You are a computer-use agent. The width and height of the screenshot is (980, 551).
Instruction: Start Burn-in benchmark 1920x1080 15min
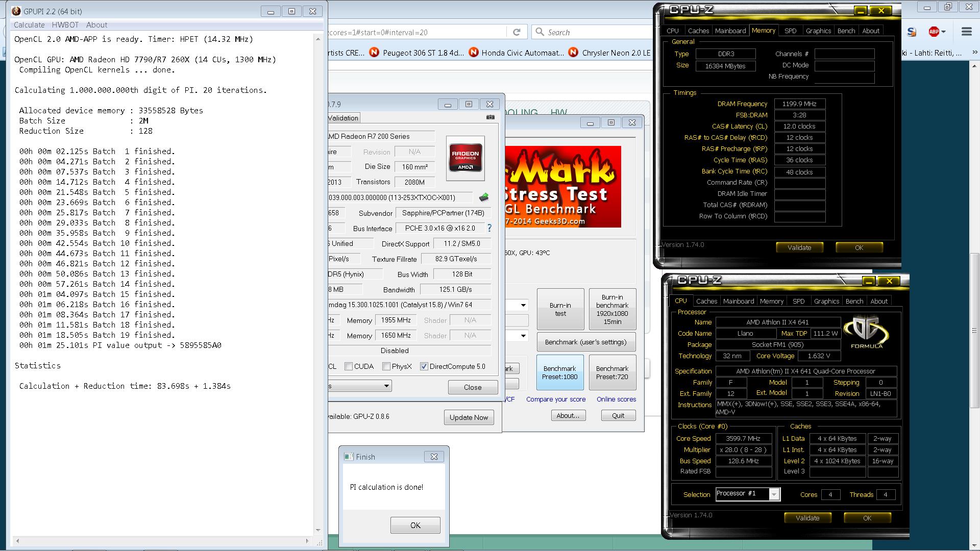(x=612, y=309)
